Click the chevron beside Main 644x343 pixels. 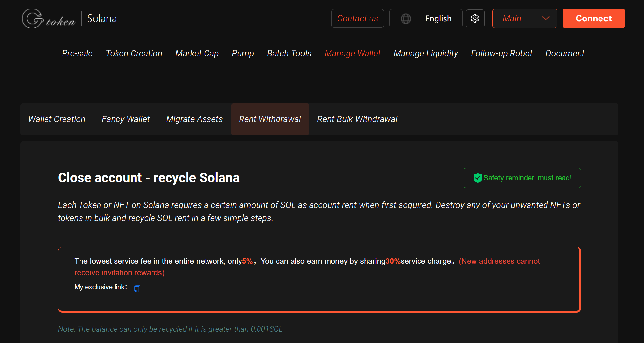(x=545, y=18)
